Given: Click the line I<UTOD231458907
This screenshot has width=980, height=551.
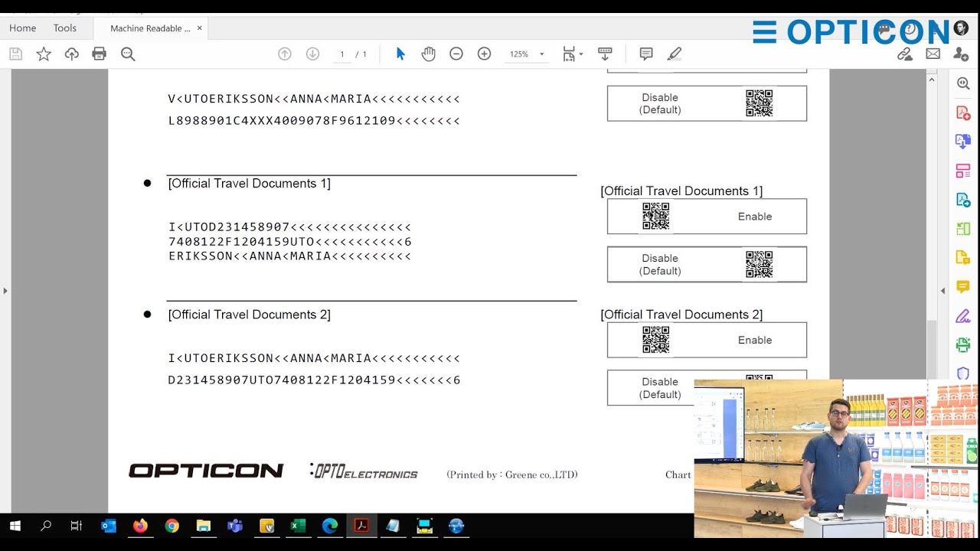Looking at the screenshot, I should pos(290,227).
